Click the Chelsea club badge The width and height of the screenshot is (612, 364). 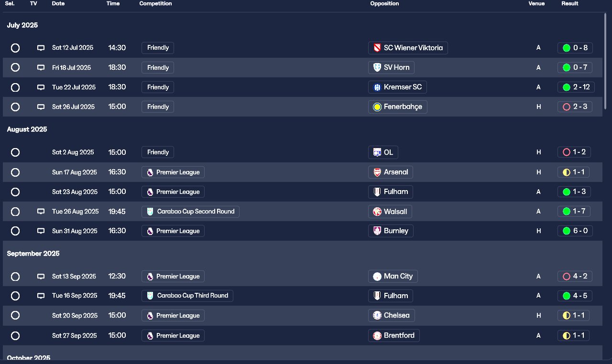click(x=377, y=315)
